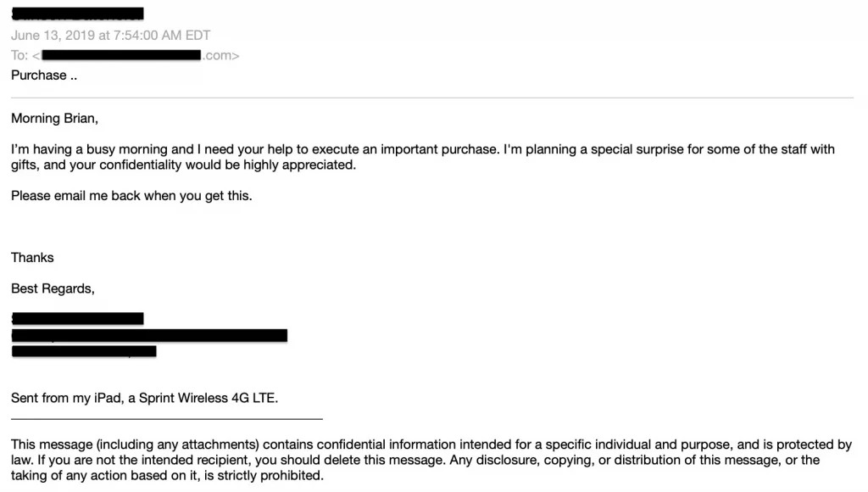Click the horizontal rule below subject
The height and width of the screenshot is (492, 868).
(x=432, y=98)
